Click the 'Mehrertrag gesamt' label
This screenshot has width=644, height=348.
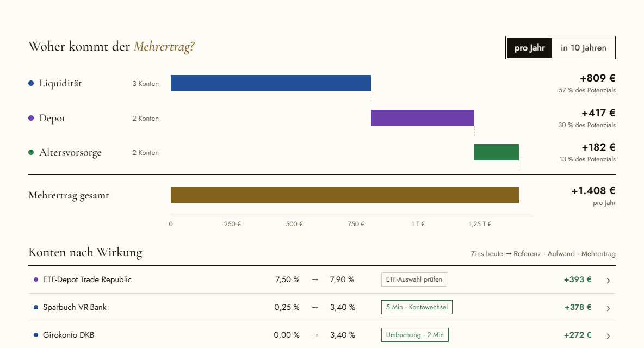pyautogui.click(x=69, y=195)
